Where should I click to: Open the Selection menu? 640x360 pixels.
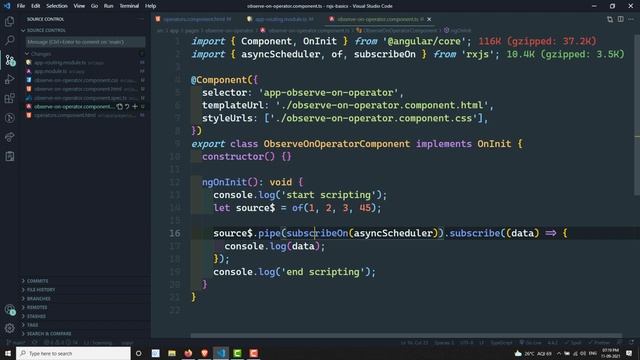pyautogui.click(x=57, y=6)
